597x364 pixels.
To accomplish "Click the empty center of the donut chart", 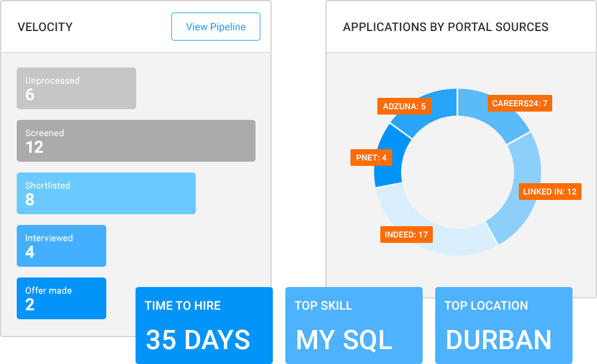I will pos(457,172).
